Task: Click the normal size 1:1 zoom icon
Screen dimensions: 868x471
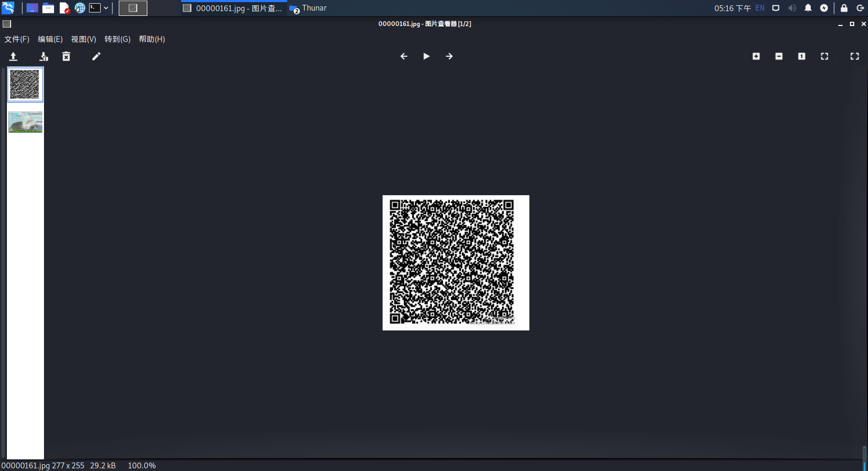Action: [x=802, y=56]
